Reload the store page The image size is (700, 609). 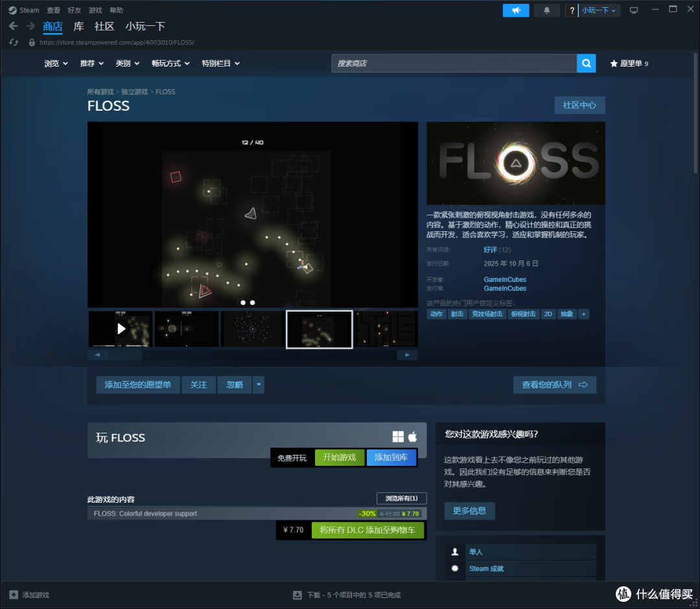14,42
